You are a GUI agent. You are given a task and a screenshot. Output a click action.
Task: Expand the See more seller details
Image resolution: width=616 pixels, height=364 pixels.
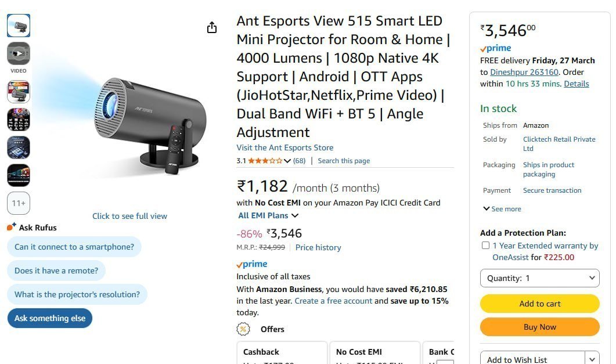pyautogui.click(x=502, y=208)
